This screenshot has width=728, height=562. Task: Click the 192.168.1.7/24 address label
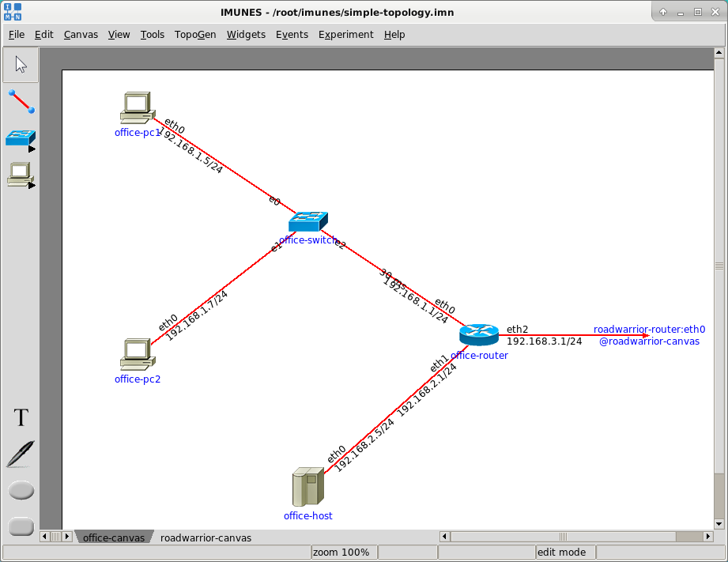[197, 316]
